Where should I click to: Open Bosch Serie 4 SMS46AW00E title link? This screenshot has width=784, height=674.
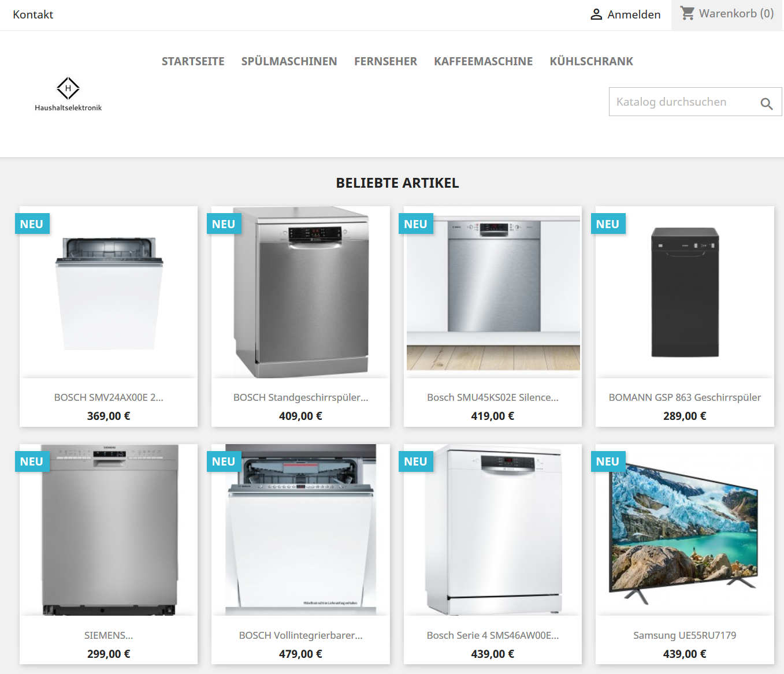coord(493,635)
